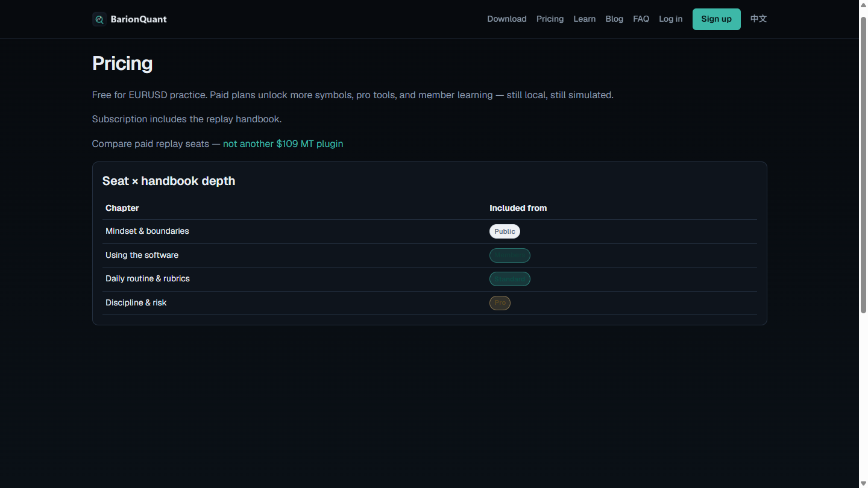Click the Log in link
Screen dimensions: 868x488
671,19
